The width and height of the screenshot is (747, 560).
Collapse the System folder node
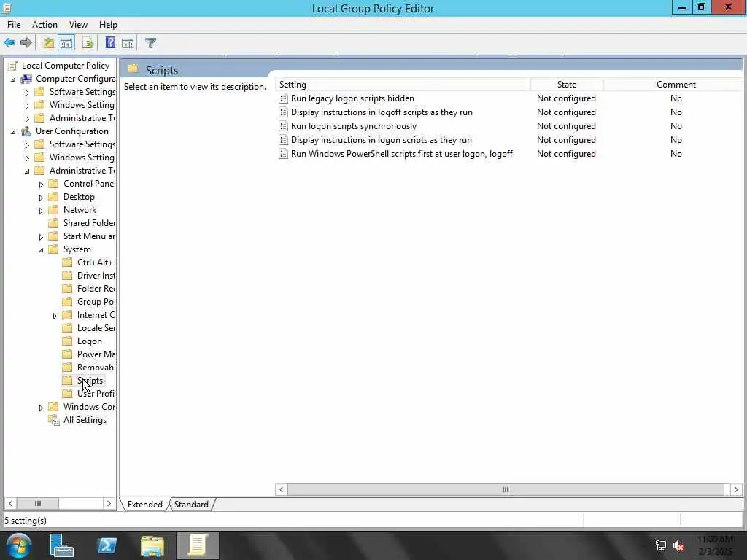(x=41, y=250)
